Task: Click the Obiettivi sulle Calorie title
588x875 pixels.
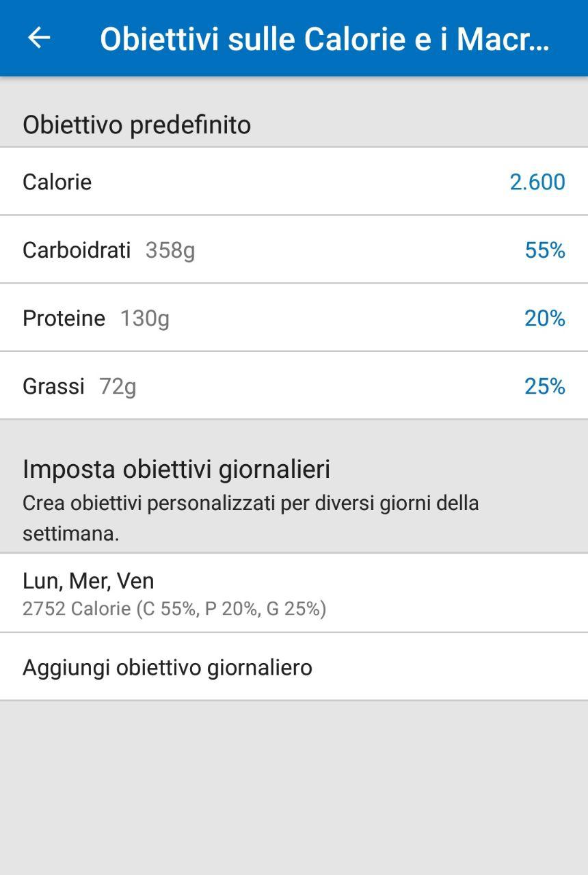Action: click(x=324, y=39)
